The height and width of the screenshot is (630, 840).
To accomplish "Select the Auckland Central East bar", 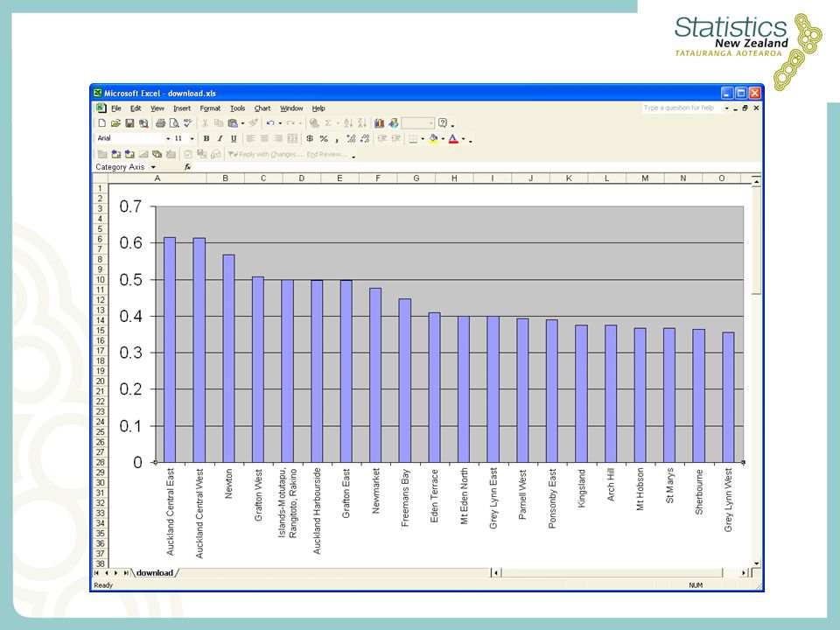I will tap(170, 350).
